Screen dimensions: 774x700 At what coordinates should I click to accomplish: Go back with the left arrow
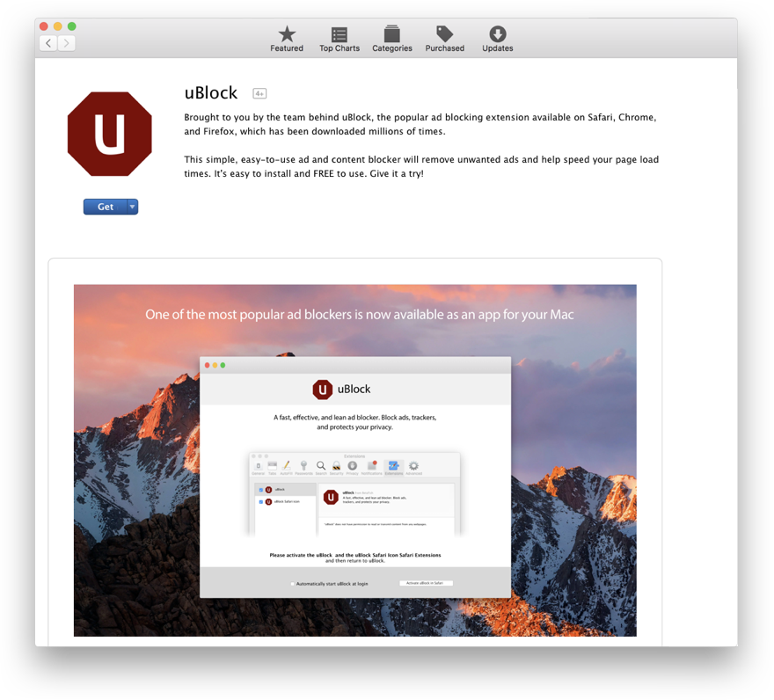(x=49, y=43)
